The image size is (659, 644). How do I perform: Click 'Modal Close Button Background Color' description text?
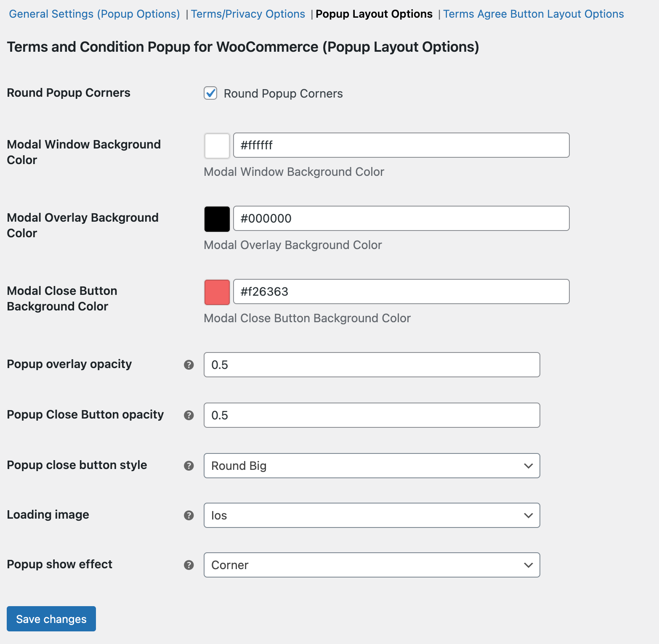pyautogui.click(x=307, y=318)
